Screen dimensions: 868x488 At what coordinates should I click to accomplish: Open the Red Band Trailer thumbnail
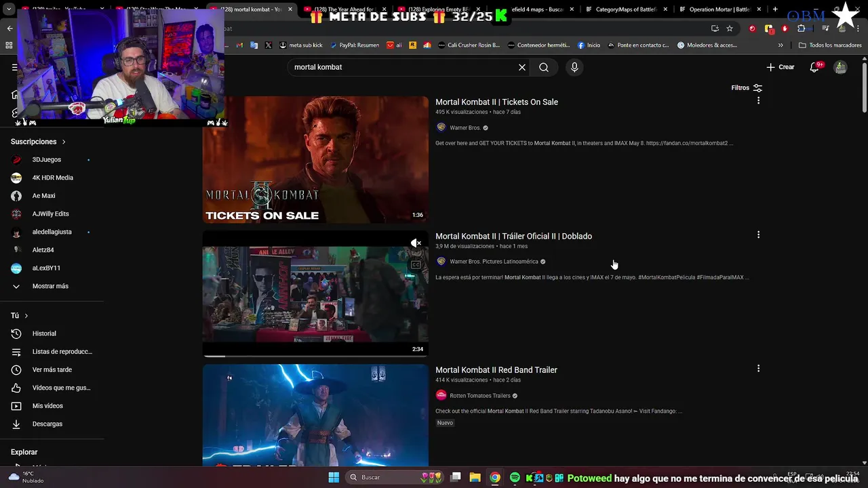[315, 415]
